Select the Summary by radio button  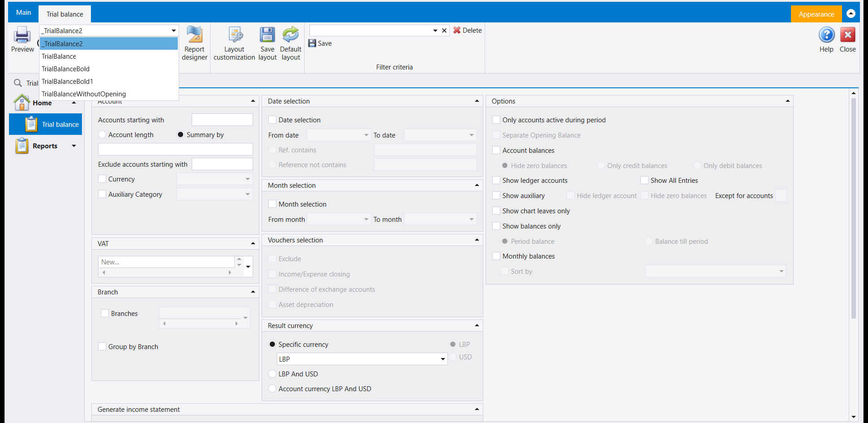180,134
